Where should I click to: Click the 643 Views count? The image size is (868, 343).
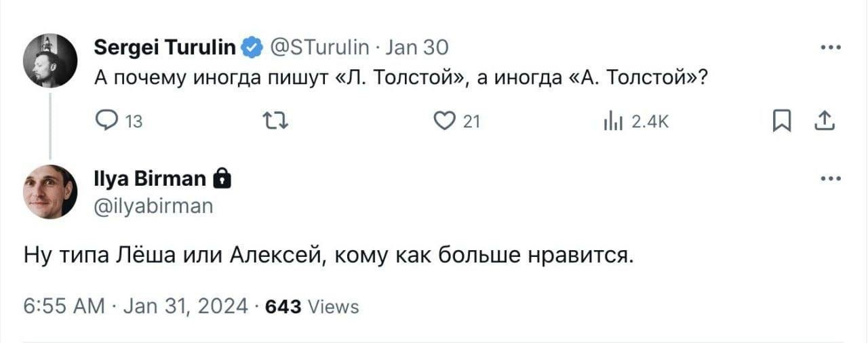tap(313, 306)
